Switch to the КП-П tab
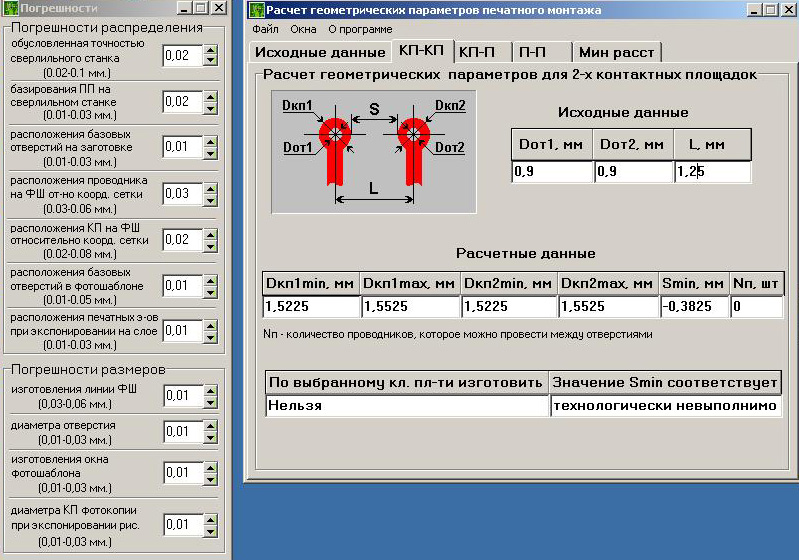The height and width of the screenshot is (560, 799). [x=483, y=52]
